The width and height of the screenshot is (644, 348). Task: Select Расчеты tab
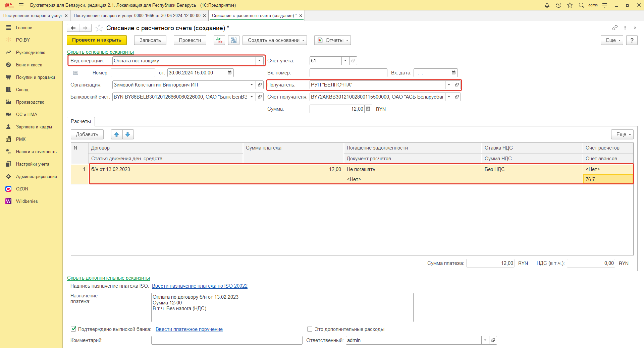point(81,121)
